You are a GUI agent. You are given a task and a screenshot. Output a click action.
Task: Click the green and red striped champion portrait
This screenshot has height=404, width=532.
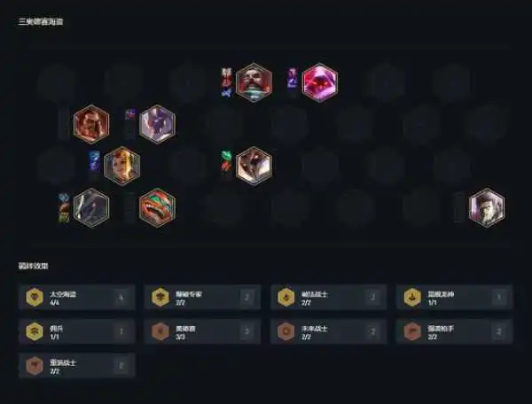[158, 207]
